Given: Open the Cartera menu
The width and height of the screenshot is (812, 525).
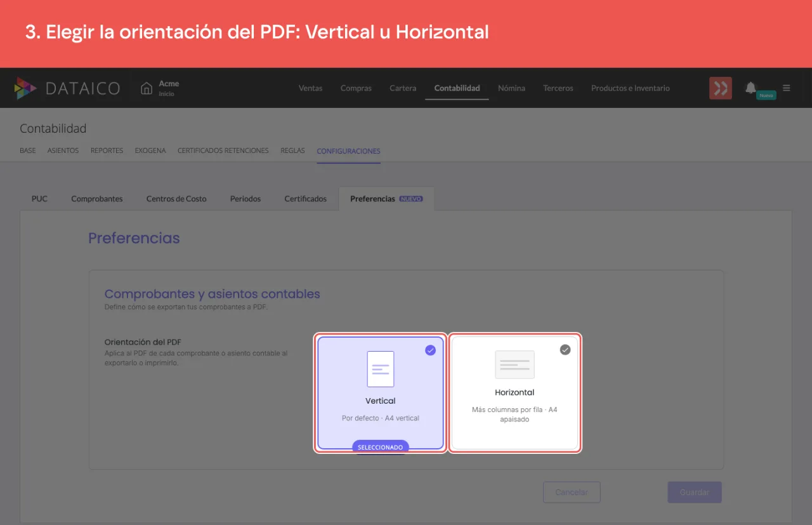Looking at the screenshot, I should point(403,88).
